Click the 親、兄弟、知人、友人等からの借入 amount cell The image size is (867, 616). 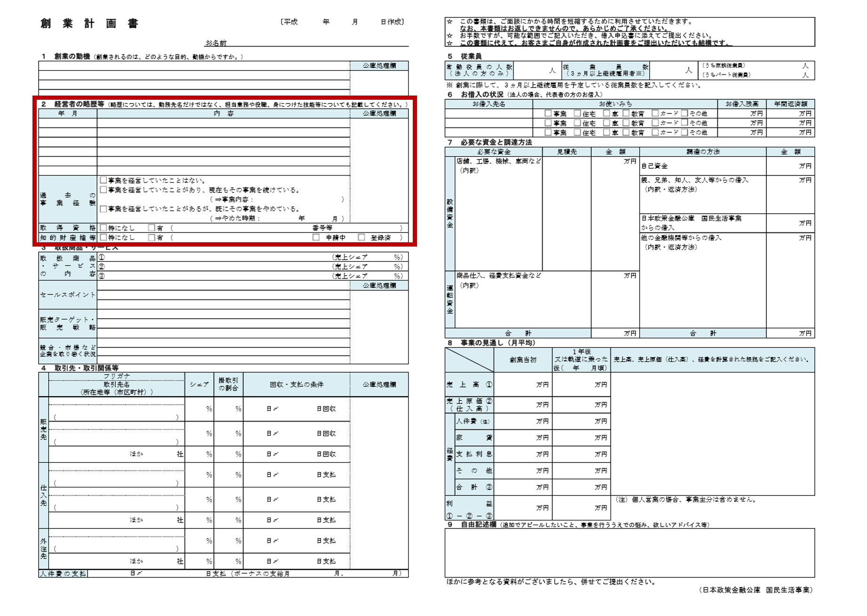coord(790,194)
